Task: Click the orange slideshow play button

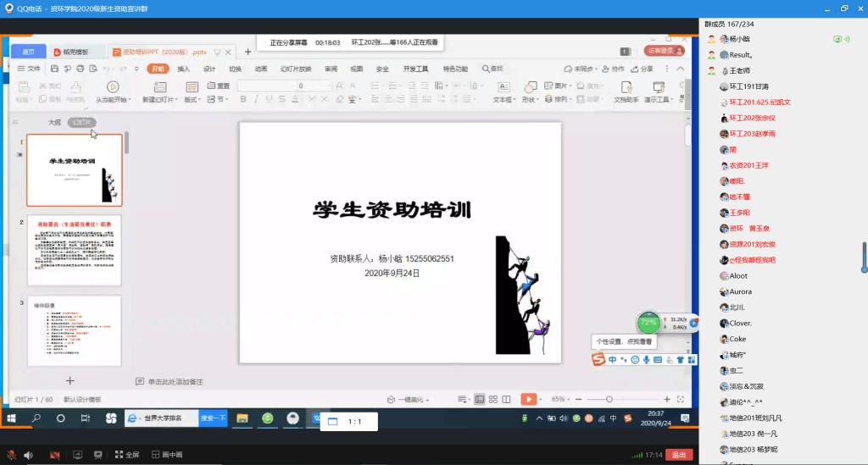Action: (528, 399)
